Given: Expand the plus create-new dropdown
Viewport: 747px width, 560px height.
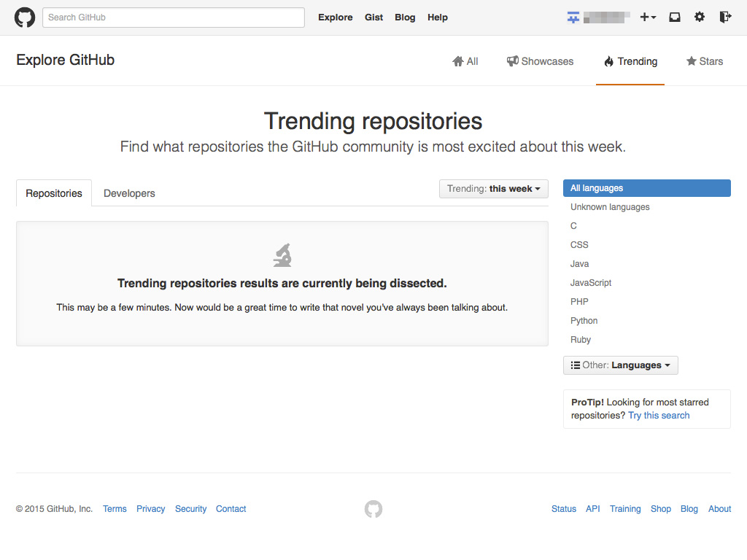Looking at the screenshot, I should [x=648, y=17].
